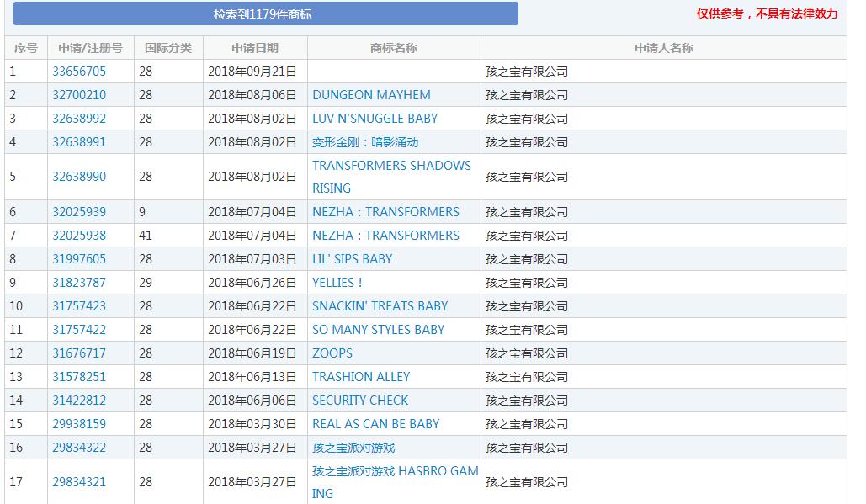Open the YELLIES ! trademark
This screenshot has width=866, height=504.
tap(337, 283)
